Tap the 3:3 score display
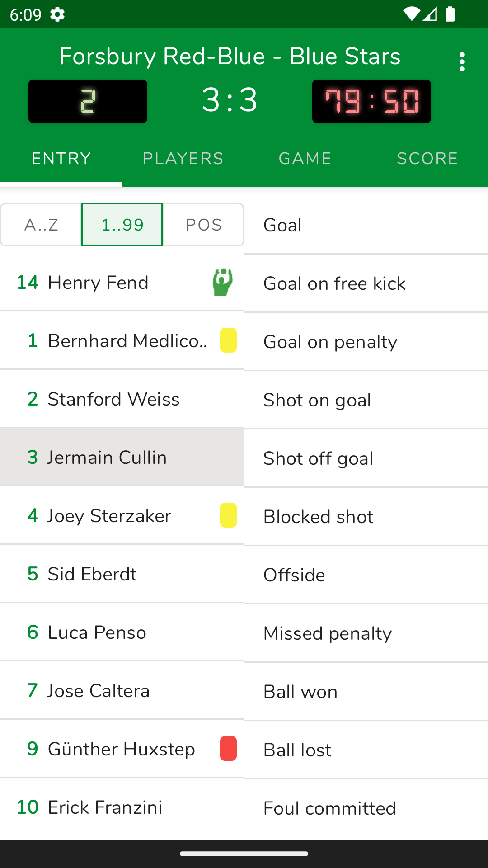488x868 pixels. (230, 100)
